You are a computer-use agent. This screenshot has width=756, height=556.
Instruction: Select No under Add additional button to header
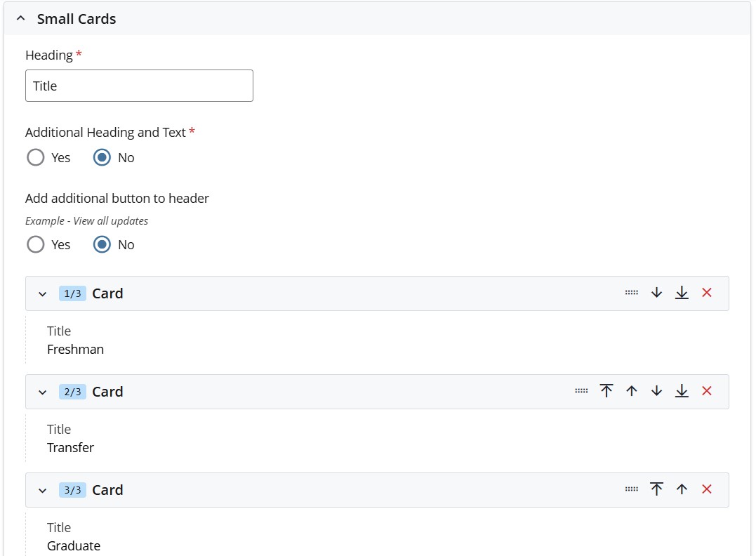click(102, 244)
